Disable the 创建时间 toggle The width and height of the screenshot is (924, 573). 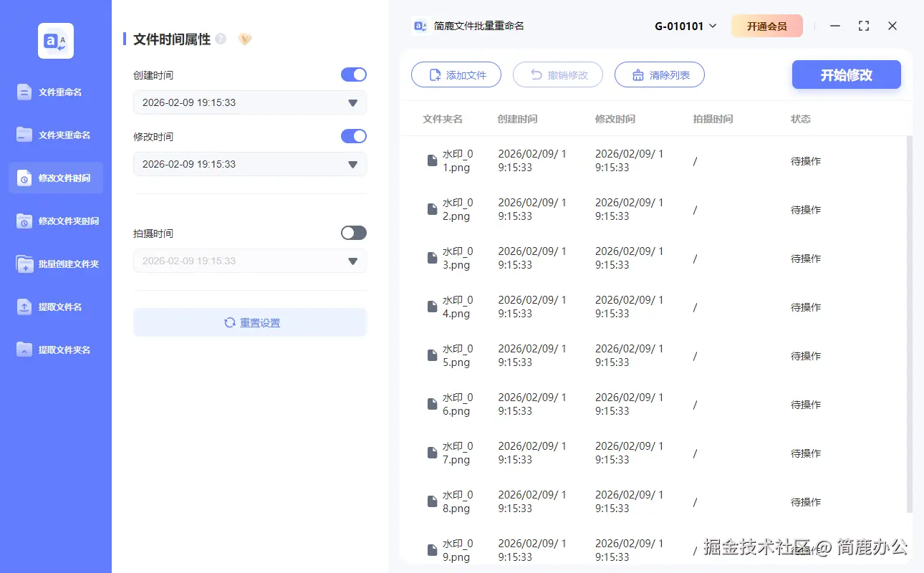tap(353, 74)
